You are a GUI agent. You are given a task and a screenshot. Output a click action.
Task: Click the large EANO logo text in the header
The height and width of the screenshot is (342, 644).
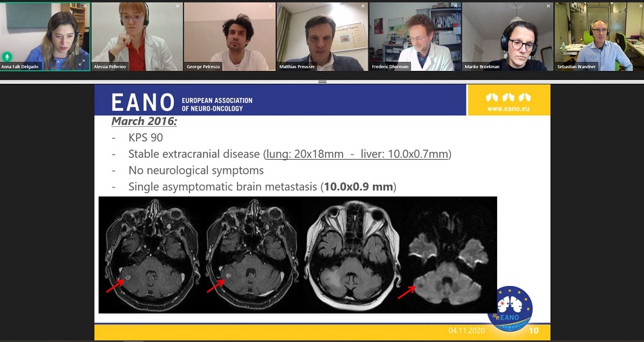point(143,102)
